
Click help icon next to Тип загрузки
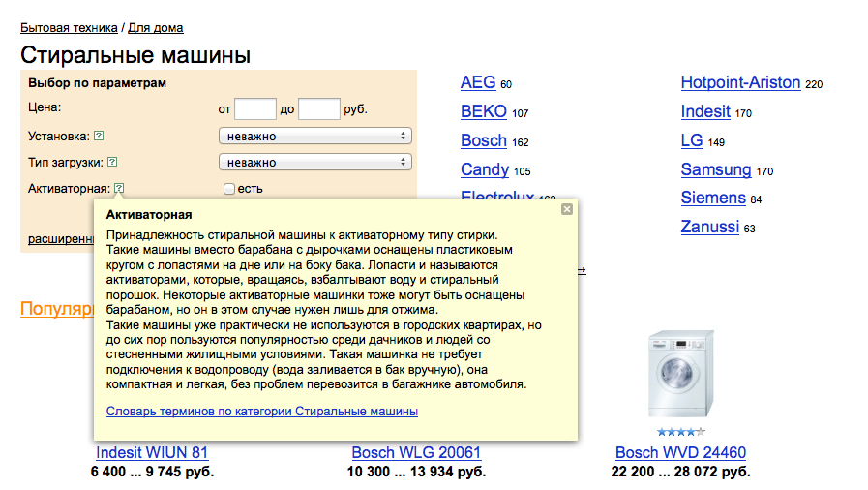(112, 163)
